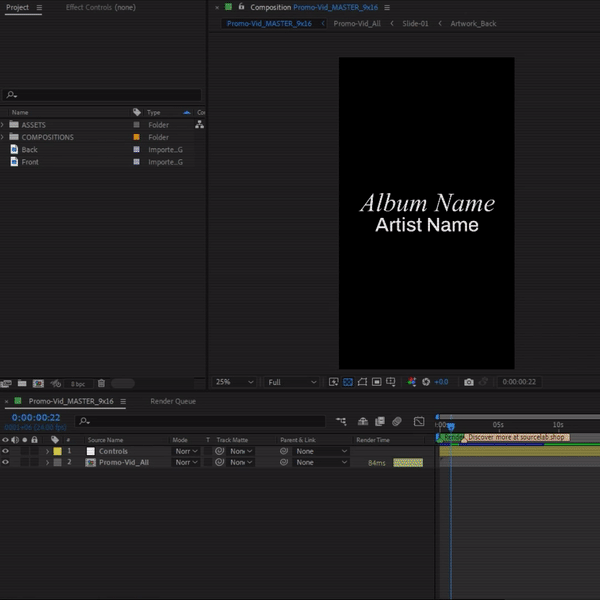Click the yellow label swatch of Controls layer
600x600 pixels.
pyautogui.click(x=58, y=451)
